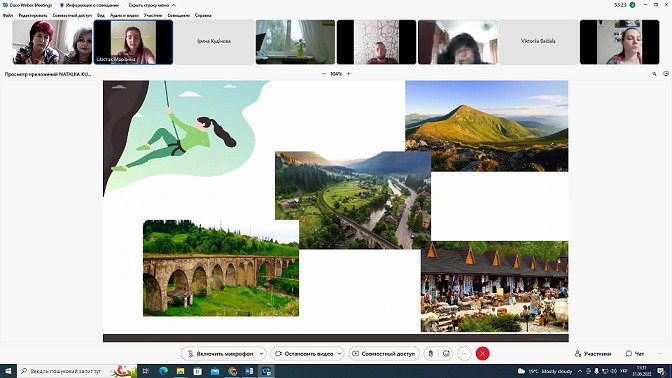The image size is (672, 378).
Task: Switch keyboard language УКР indicator
Action: (624, 371)
